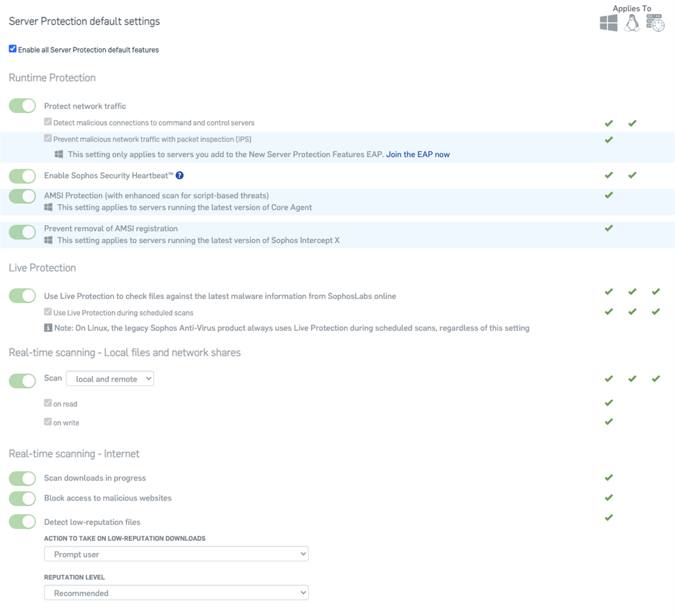The width and height of the screenshot is (675, 616).
Task: Toggle the on read scanning checkbox
Action: 47,403
